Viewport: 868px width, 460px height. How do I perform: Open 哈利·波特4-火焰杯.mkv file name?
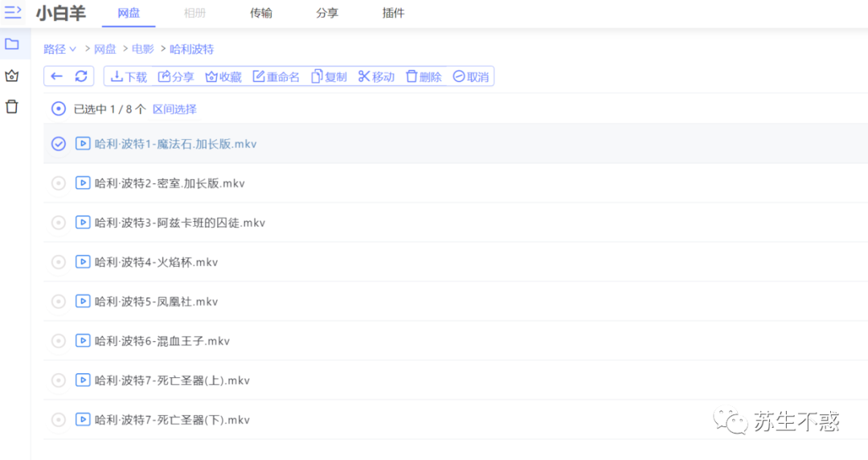(156, 262)
